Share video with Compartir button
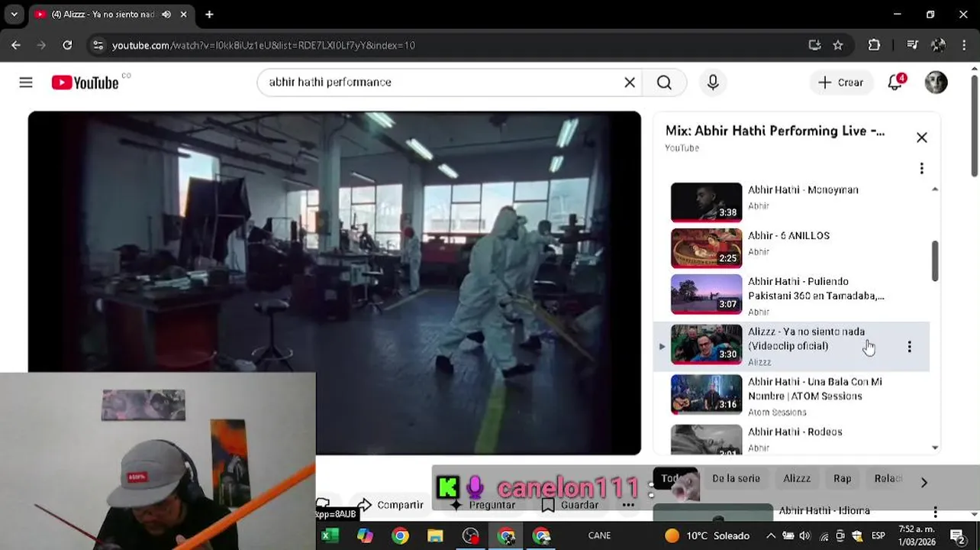This screenshot has width=980, height=550. [x=390, y=505]
